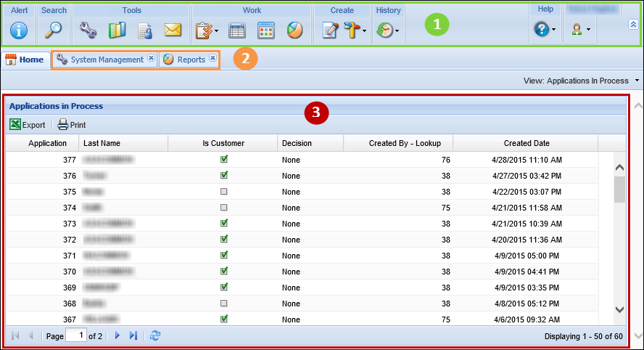The width and height of the screenshot is (644, 350).
Task: Sort by the Decision column
Action: (310, 143)
